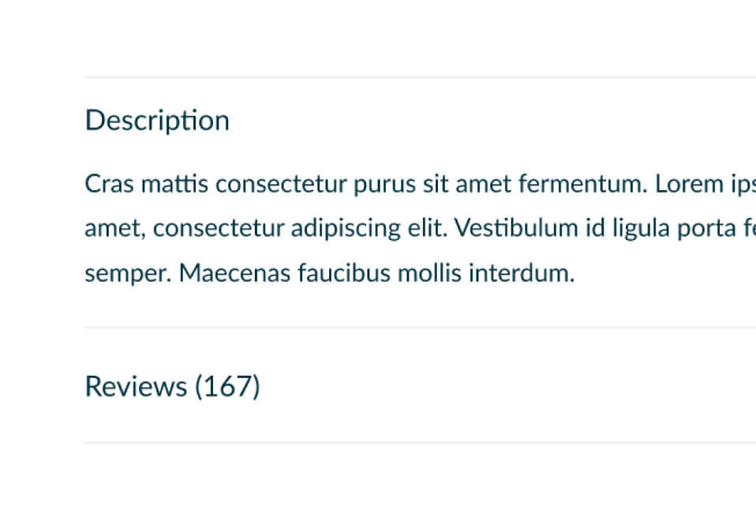Screen dimensions: 756x532
Task: Click the word "semper." in third line
Action: 129,274
